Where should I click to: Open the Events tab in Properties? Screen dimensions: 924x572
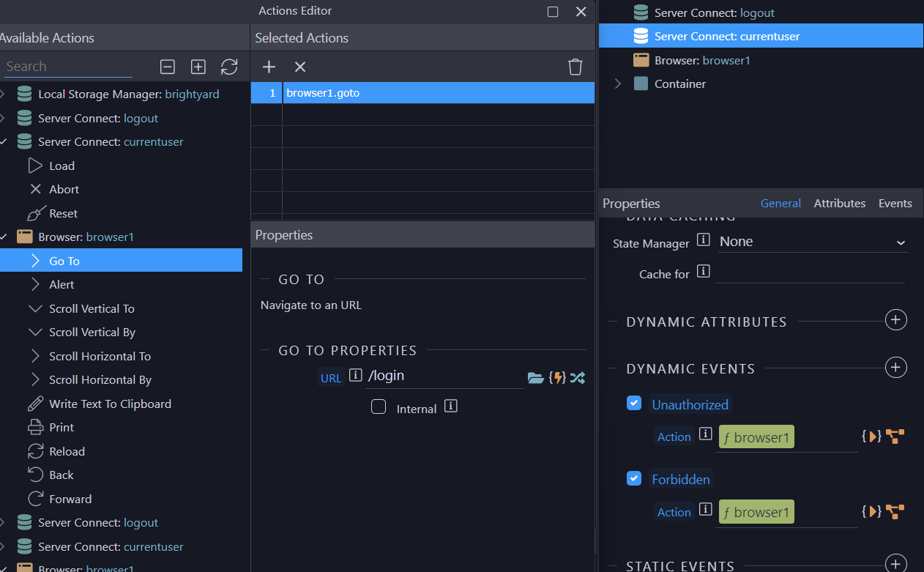[x=895, y=203]
